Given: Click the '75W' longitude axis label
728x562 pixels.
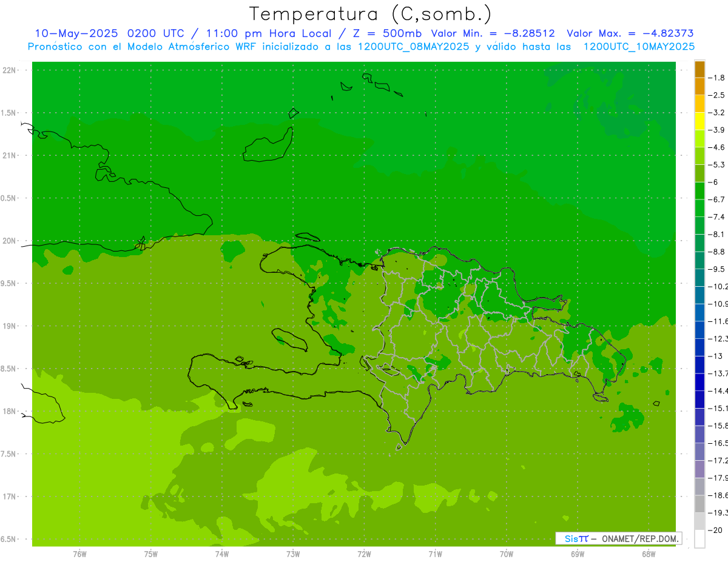Looking at the screenshot, I should click(150, 555).
